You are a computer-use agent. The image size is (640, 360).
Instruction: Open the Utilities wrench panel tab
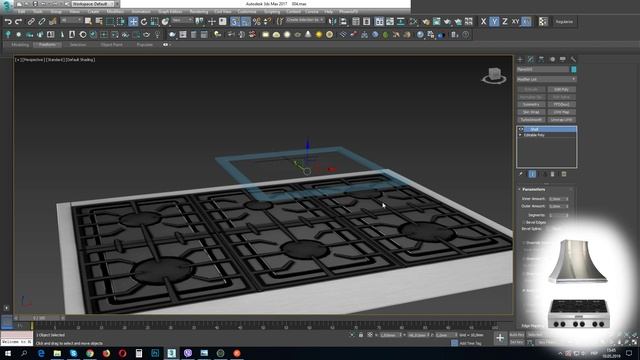573,60
